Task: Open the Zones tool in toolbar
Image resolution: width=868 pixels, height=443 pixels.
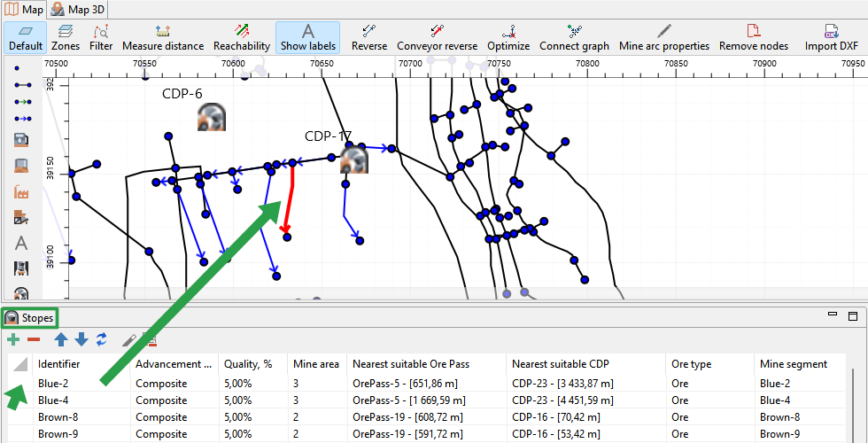Action: 66,37
